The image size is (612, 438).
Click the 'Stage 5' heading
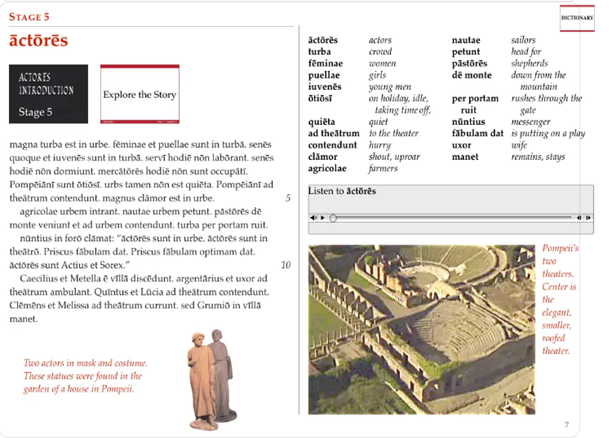tap(29, 17)
